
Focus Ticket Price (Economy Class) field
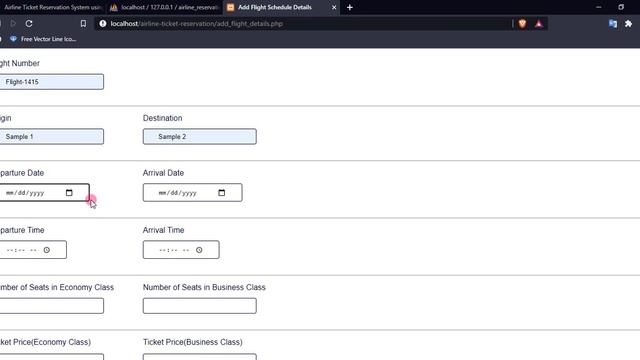click(x=51, y=357)
